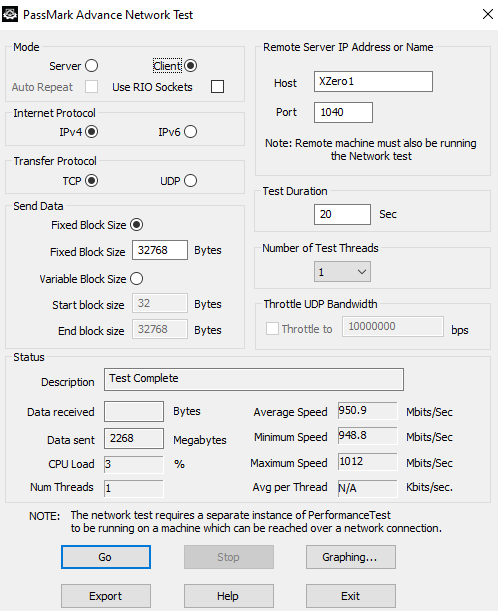Open Help for the network test
Screen dimensions: 498x611
click(229, 596)
